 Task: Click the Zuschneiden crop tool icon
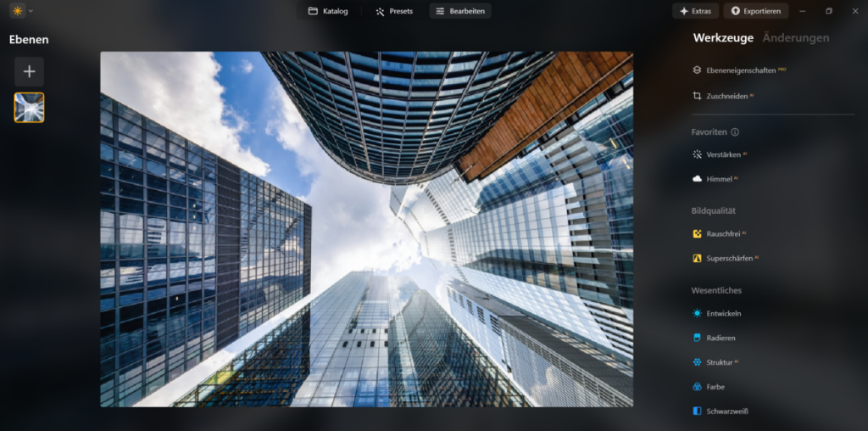click(697, 96)
